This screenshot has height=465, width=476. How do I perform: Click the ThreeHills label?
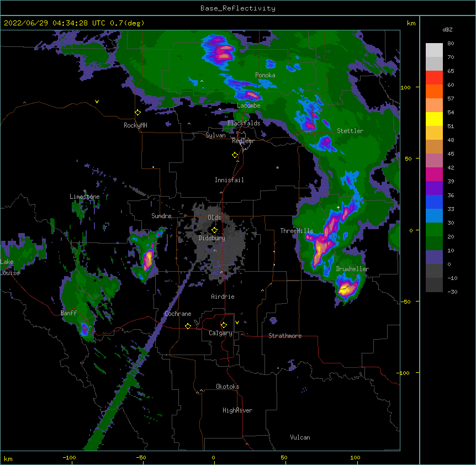point(297,231)
